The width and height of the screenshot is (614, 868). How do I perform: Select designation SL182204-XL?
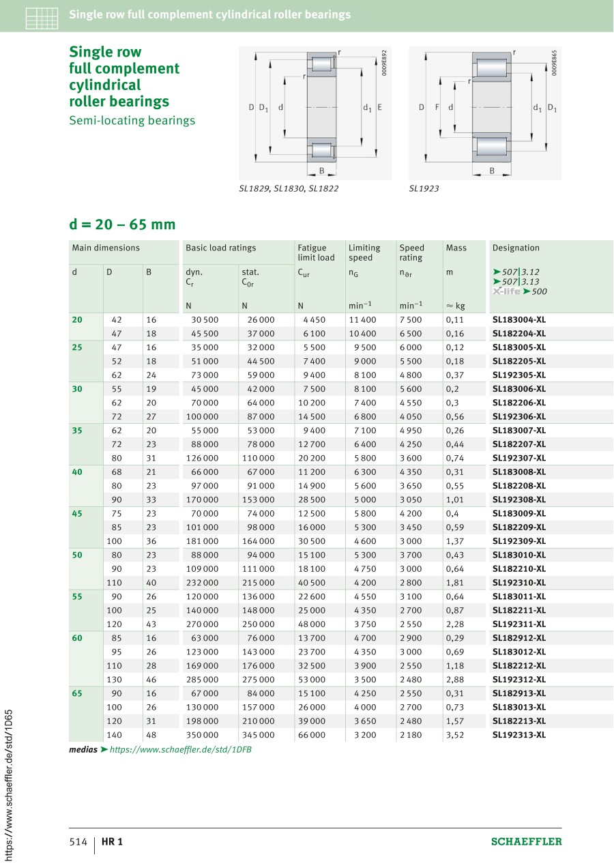click(x=519, y=334)
